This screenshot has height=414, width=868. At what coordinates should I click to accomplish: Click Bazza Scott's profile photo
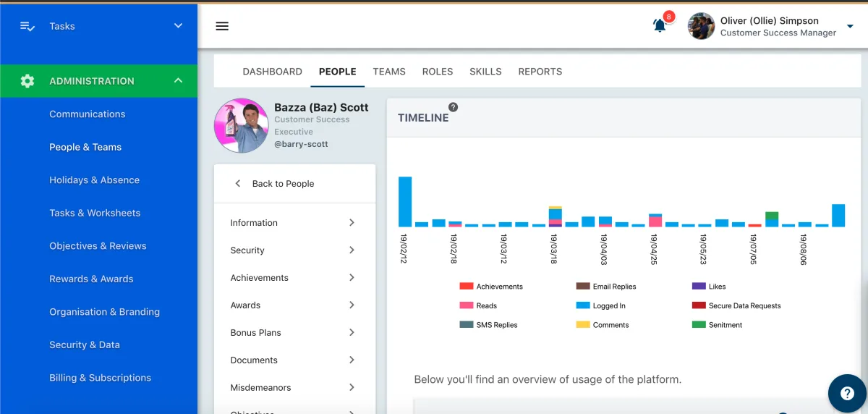[x=242, y=125]
